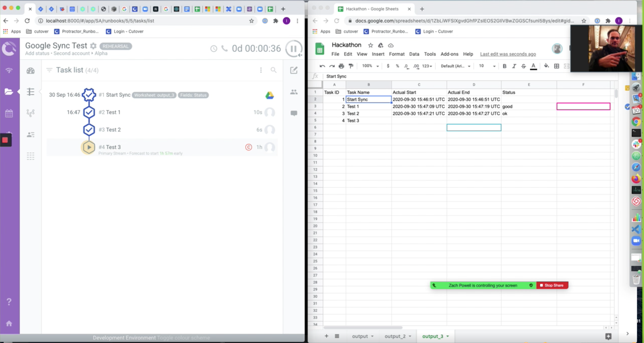
Task: Open the node map view icon in Cutover
Action: pyautogui.click(x=31, y=113)
